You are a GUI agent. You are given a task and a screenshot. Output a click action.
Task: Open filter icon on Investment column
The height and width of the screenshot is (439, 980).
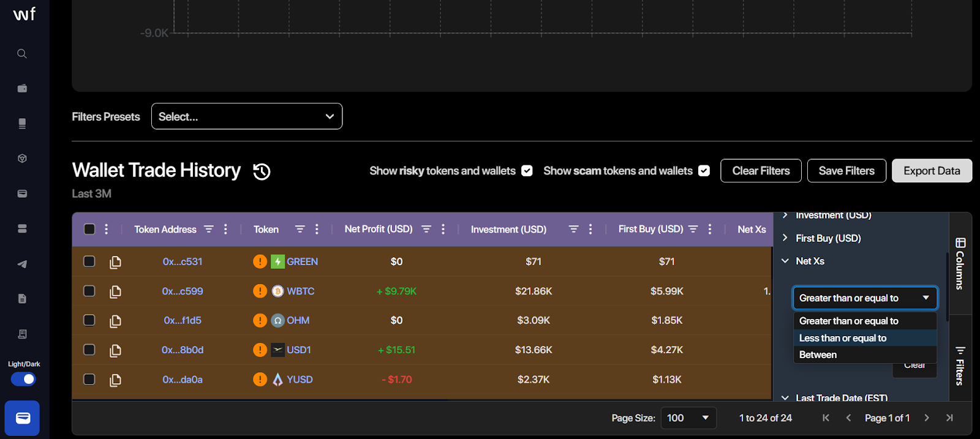[x=573, y=229]
